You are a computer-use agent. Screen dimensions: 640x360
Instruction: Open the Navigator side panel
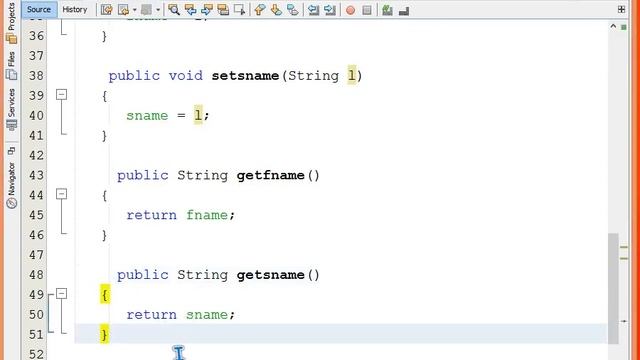[x=11, y=186]
